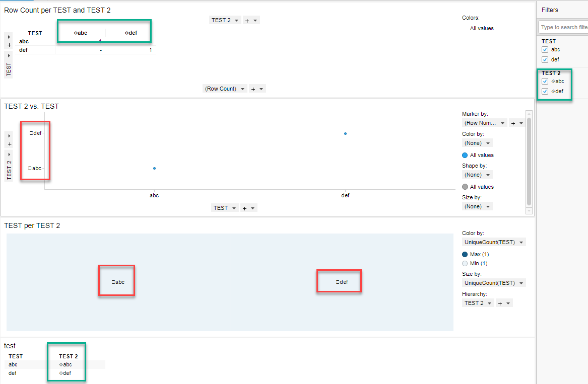The width and height of the screenshot is (588, 384).
Task: Click the def tile in the treemap
Action: tap(342, 282)
